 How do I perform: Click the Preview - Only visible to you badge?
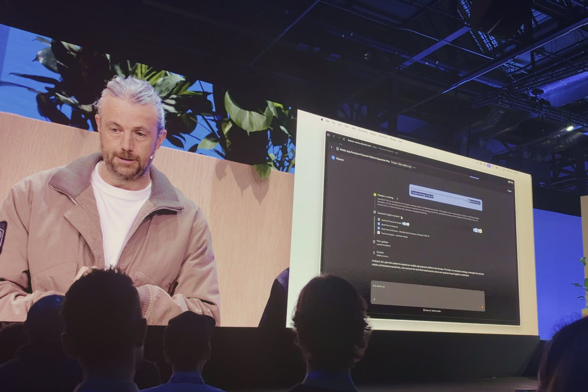(401, 164)
